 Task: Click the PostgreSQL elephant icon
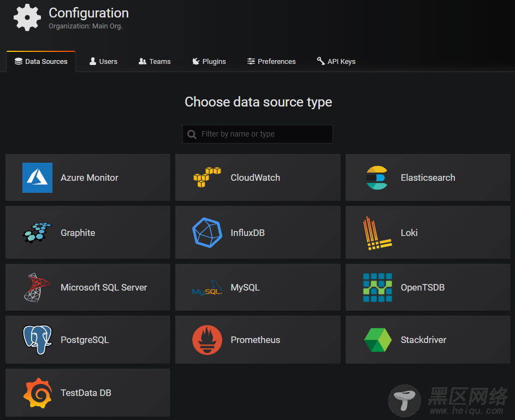[37, 340]
